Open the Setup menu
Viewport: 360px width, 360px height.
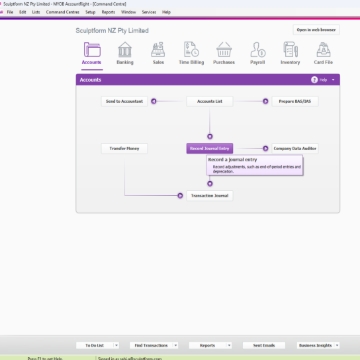(90, 12)
